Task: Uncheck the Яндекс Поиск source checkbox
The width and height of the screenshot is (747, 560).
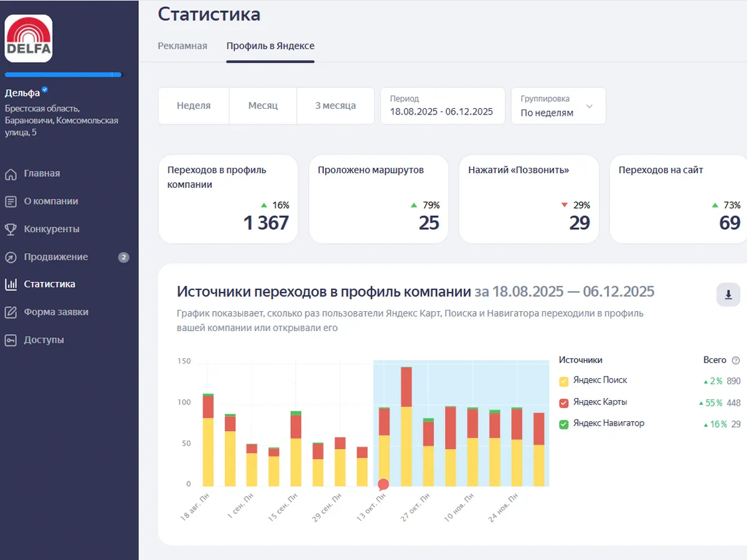Action: [x=564, y=381]
